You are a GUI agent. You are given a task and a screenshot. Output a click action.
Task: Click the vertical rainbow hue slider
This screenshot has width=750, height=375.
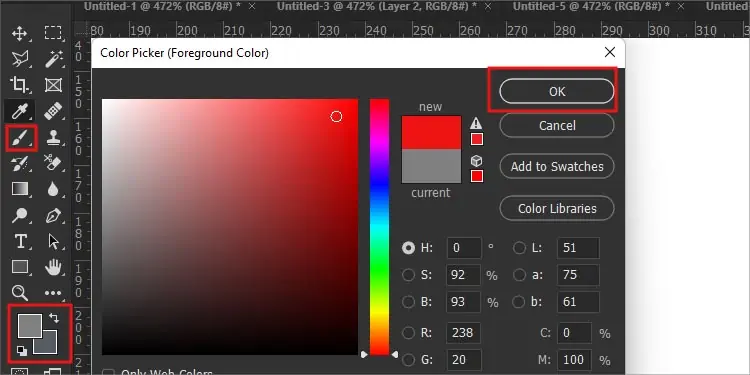[379, 227]
